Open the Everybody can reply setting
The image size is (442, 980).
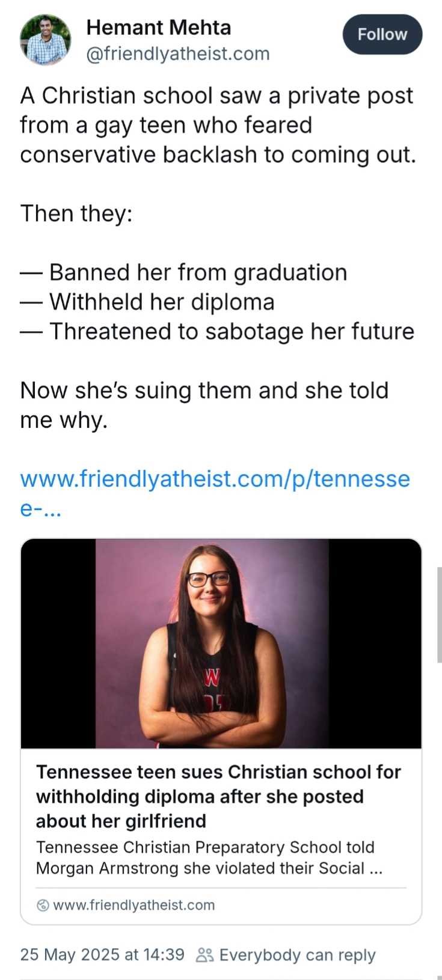(297, 955)
